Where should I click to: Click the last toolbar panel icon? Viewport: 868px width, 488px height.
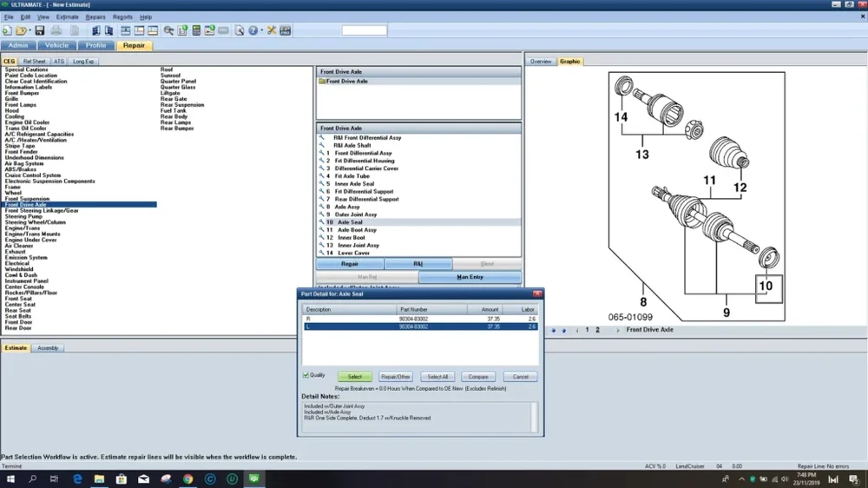(x=285, y=30)
